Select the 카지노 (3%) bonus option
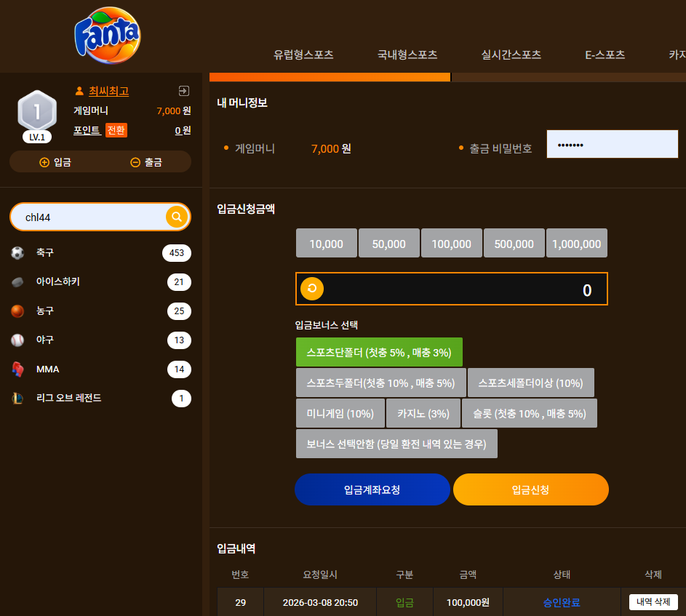The height and width of the screenshot is (616, 686). click(x=423, y=413)
